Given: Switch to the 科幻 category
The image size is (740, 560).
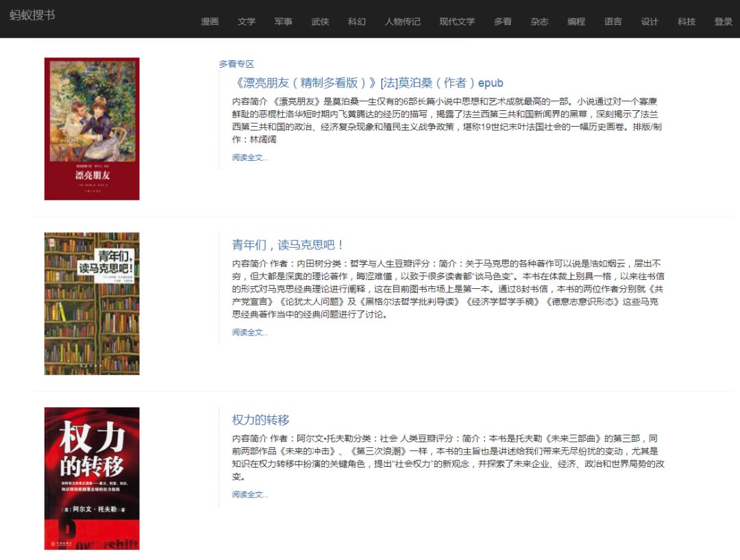Looking at the screenshot, I should [x=357, y=21].
